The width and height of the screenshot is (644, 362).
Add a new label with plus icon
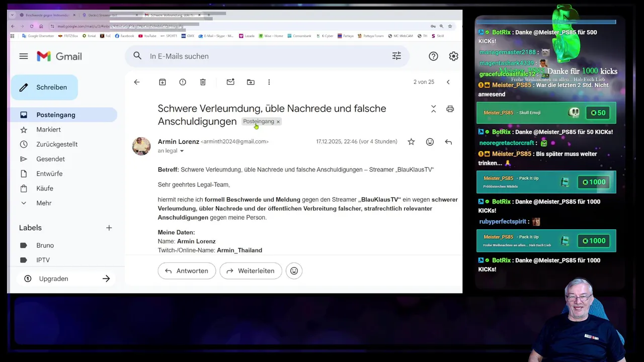(x=109, y=228)
